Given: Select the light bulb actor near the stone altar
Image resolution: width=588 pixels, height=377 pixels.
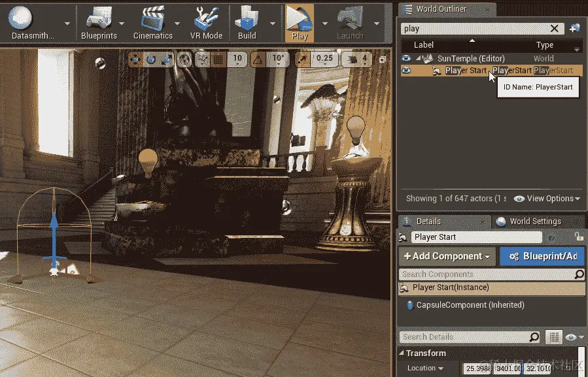Looking at the screenshot, I should [148, 161].
